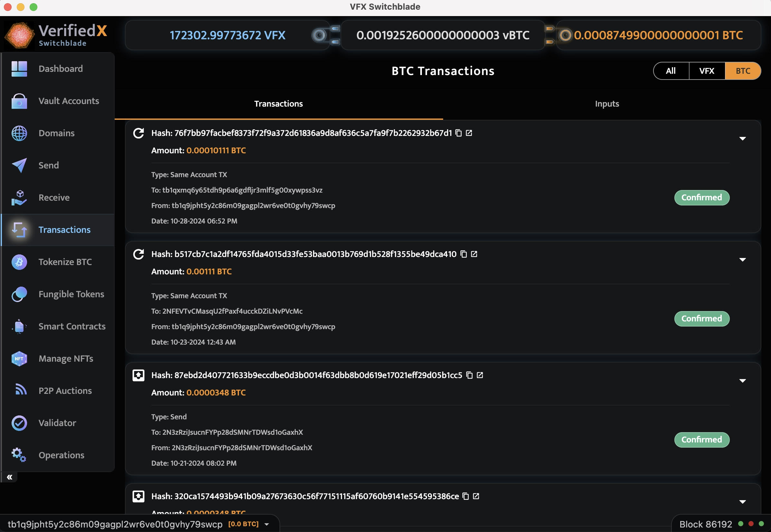This screenshot has width=771, height=532.
Task: Select the Domains globe icon
Action: (x=19, y=133)
